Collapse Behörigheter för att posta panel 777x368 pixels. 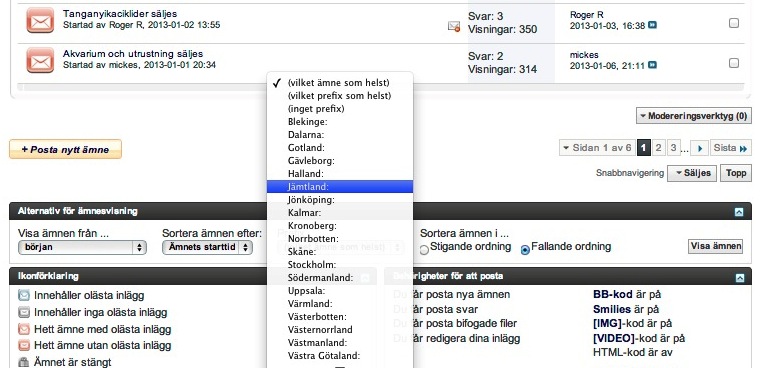[739, 278]
